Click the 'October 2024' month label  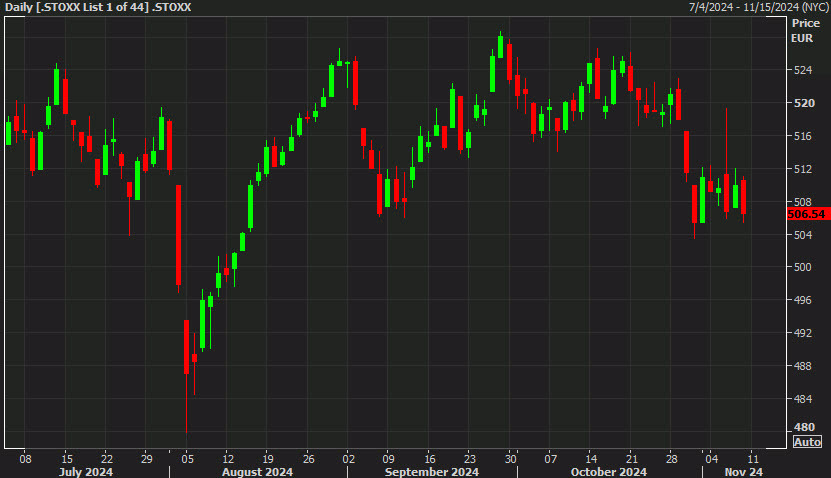point(608,472)
